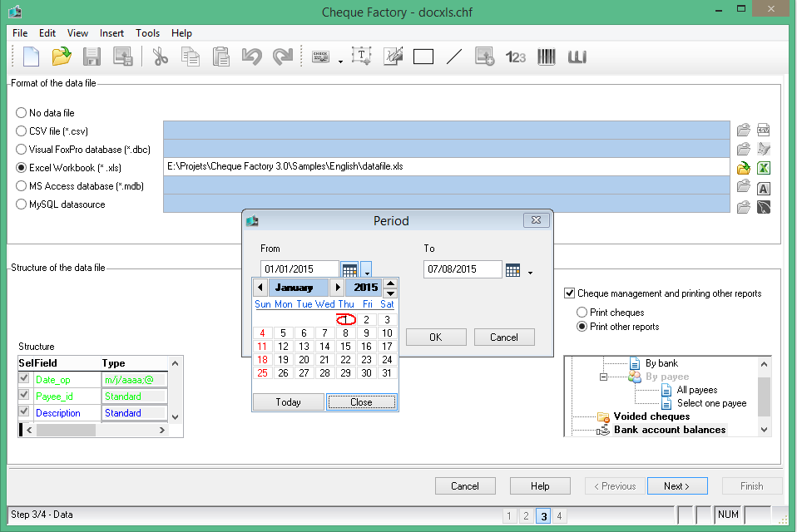Click the green Excel icon beside the xls path
The image size is (797, 532).
pos(764,168)
